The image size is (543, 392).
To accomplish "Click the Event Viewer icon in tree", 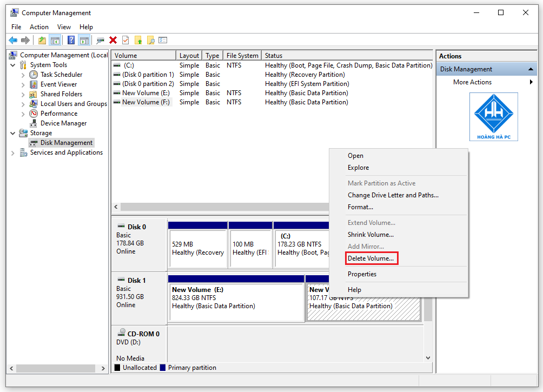I will (x=34, y=84).
